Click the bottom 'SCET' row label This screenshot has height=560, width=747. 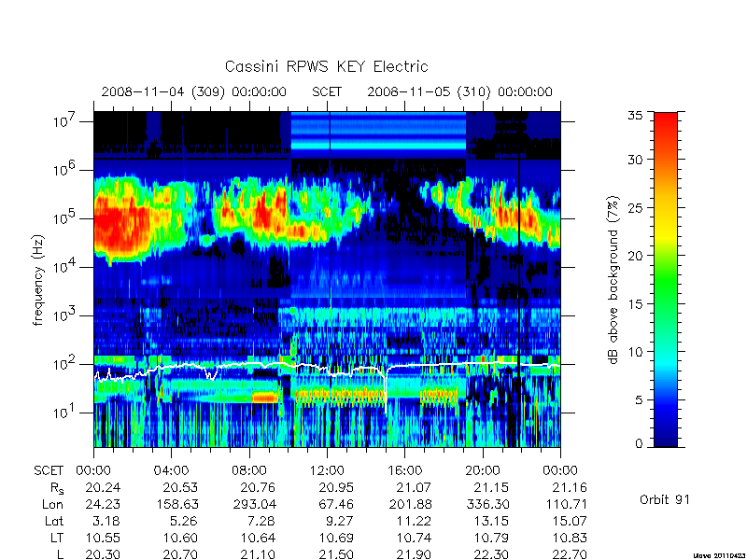(49, 471)
